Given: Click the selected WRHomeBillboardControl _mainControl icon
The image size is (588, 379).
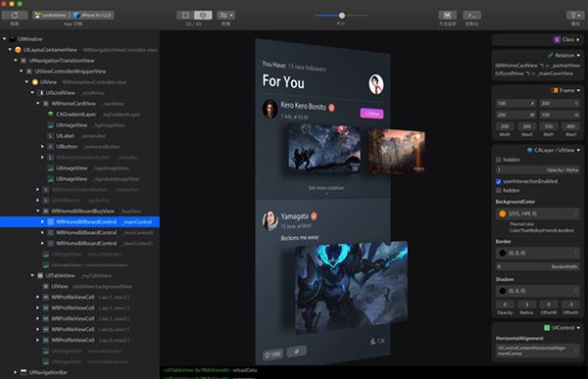Looking at the screenshot, I should (x=51, y=222).
